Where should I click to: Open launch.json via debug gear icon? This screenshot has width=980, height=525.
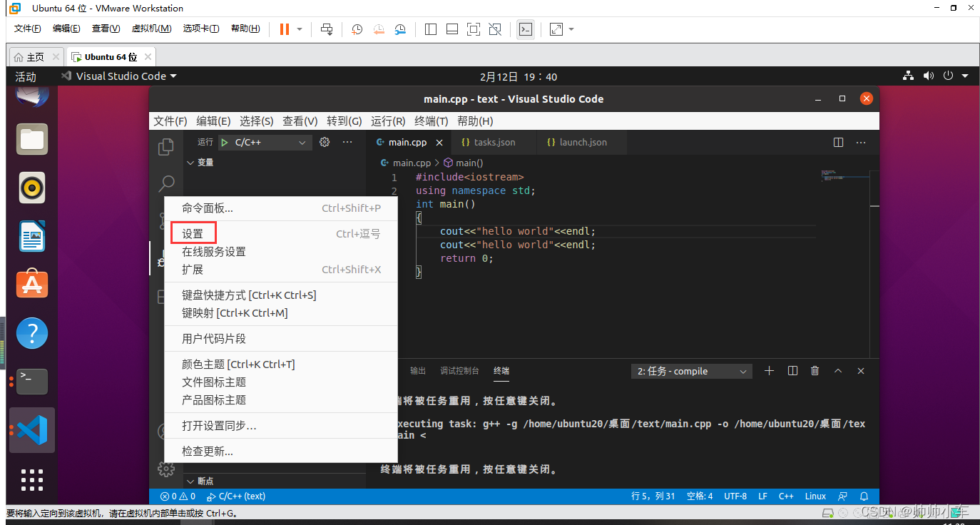coord(325,142)
